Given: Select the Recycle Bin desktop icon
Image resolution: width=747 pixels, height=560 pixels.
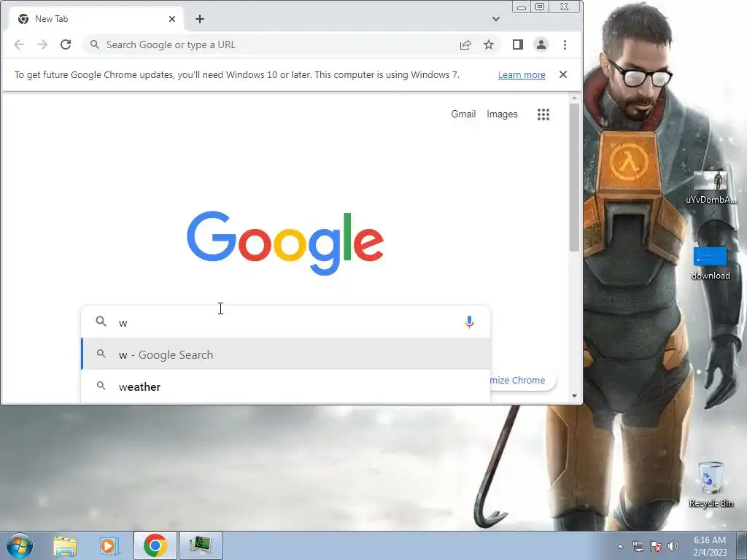Looking at the screenshot, I should 711,485.
